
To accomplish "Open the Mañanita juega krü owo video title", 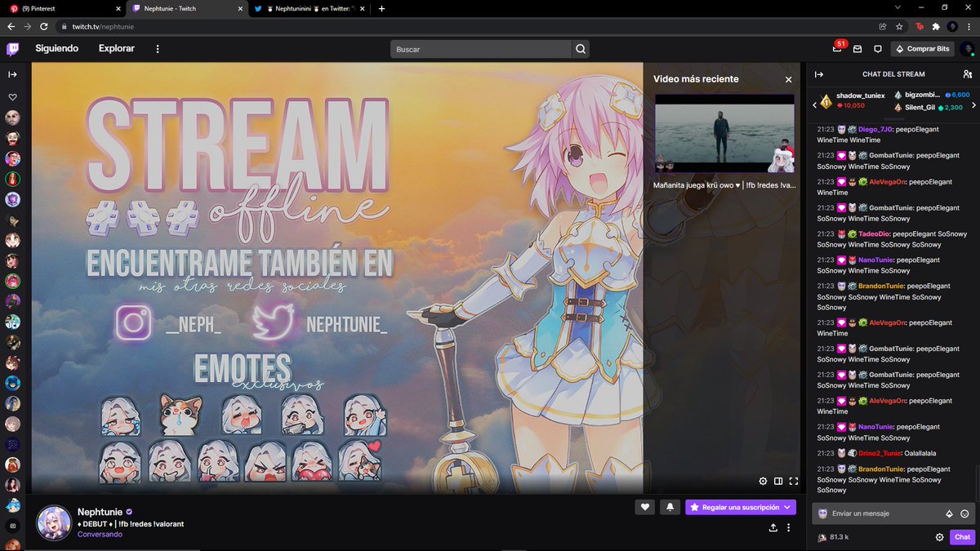I will pyautogui.click(x=724, y=185).
